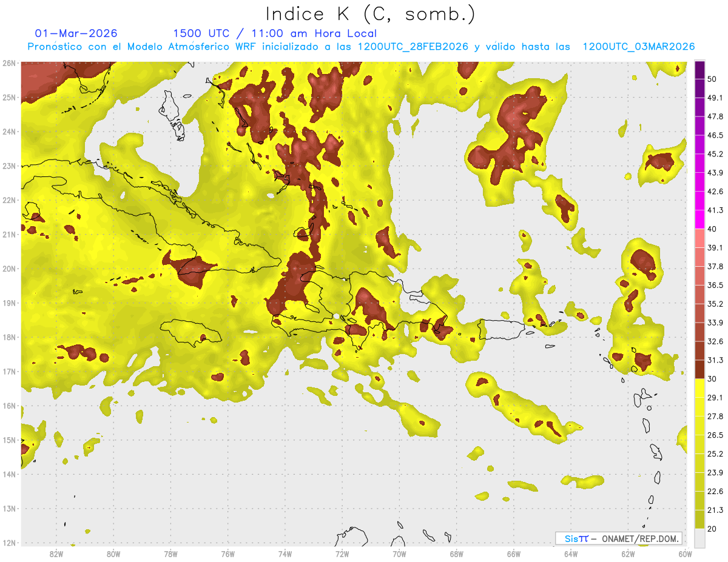728x562 pixels.
Task: Click the SisTT – ONAMET/REP.DOM. credit box
Action: [x=618, y=538]
